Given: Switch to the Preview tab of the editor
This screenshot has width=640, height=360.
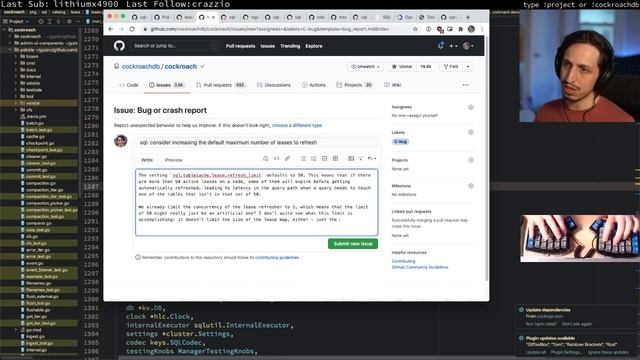Looking at the screenshot, I should [x=173, y=160].
